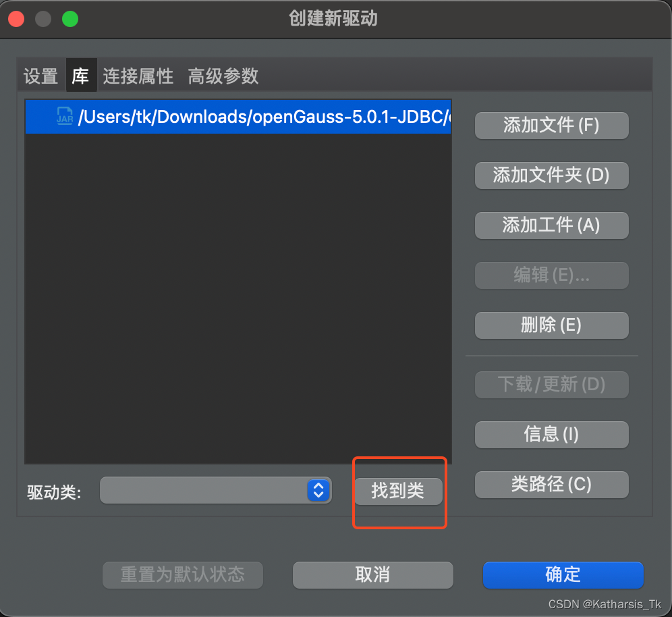Image resolution: width=672 pixels, height=617 pixels.
Task: Open the 连接属性 tab
Action: tap(138, 76)
